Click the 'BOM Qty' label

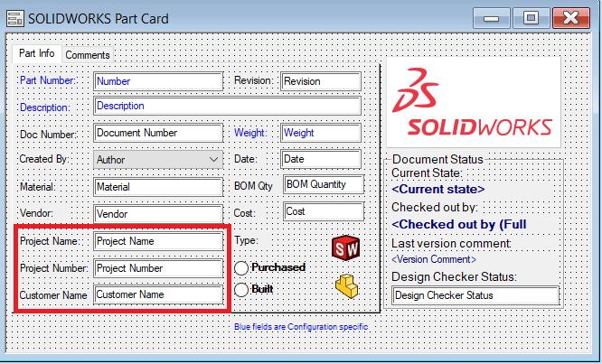tap(253, 186)
